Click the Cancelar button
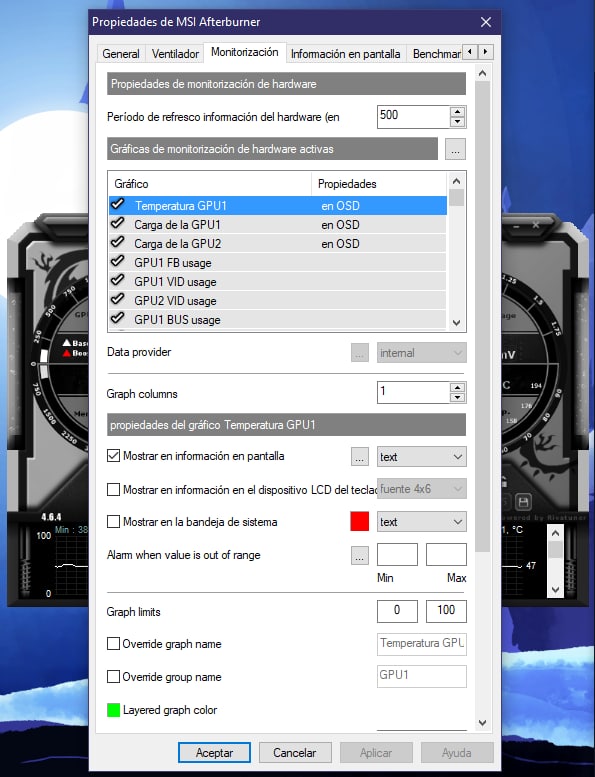This screenshot has height=777, width=595. pyautogui.click(x=295, y=753)
